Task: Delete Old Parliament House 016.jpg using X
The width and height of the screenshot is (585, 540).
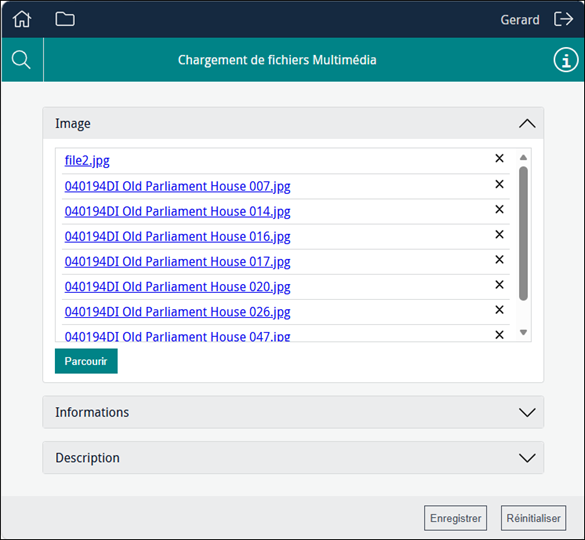Action: (499, 234)
